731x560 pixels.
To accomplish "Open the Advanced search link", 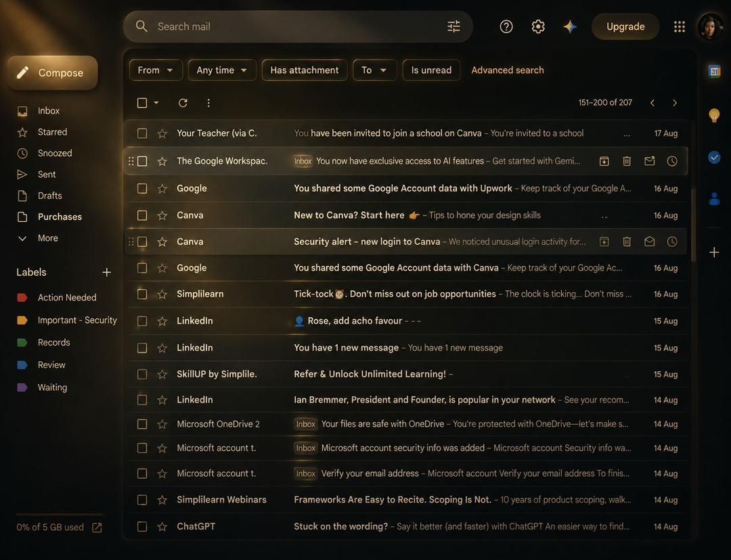I will (x=507, y=70).
